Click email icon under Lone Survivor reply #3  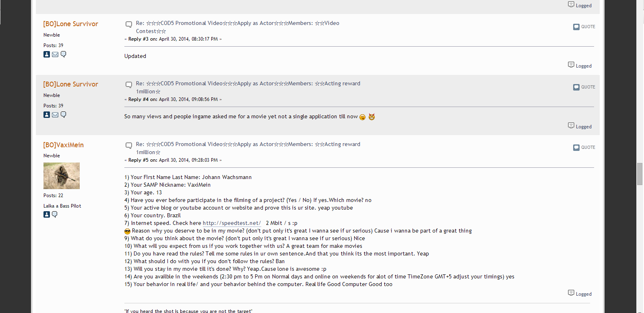pyautogui.click(x=55, y=54)
